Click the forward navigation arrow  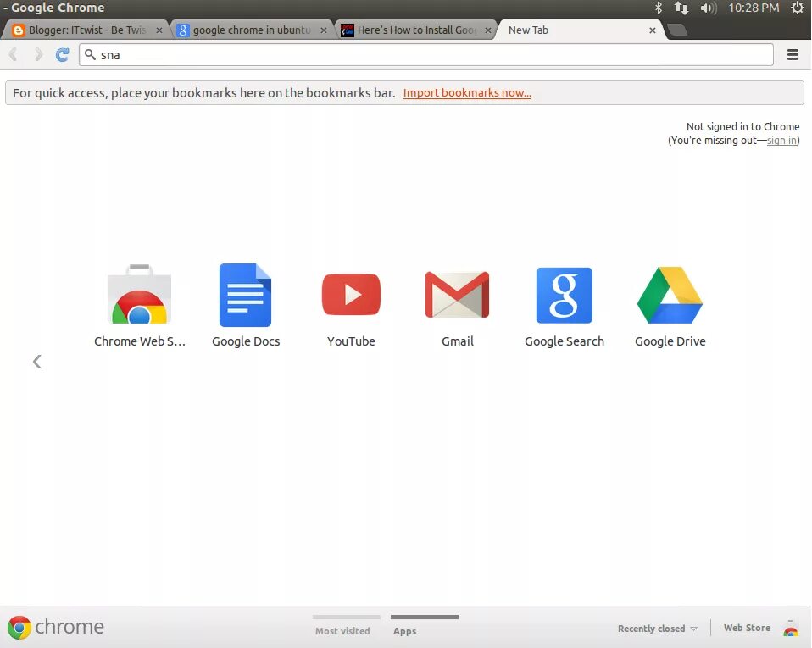point(38,54)
